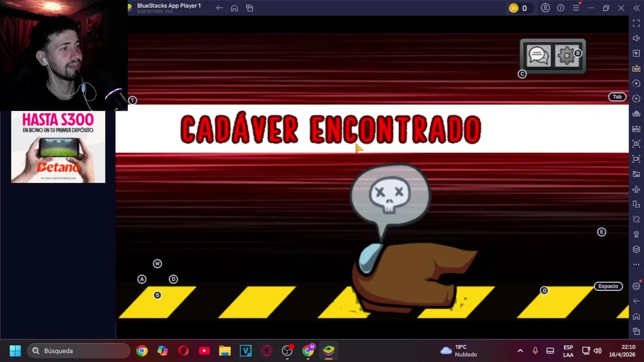Go back with BlueStacks top arrow

219,8
